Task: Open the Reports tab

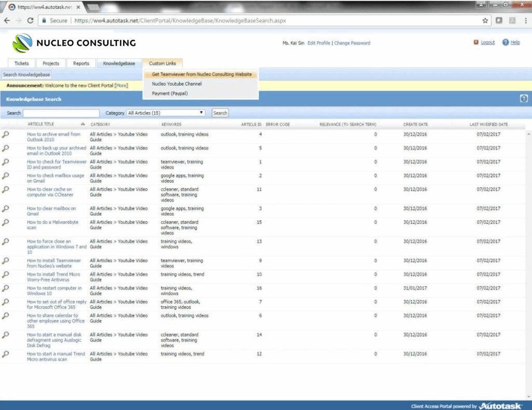Action: pyautogui.click(x=81, y=63)
